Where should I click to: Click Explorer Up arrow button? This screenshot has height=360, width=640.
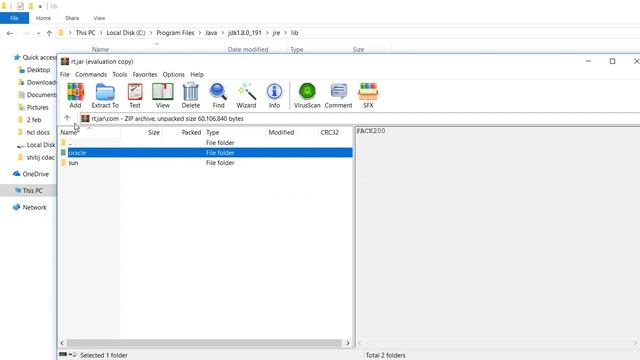point(49,33)
